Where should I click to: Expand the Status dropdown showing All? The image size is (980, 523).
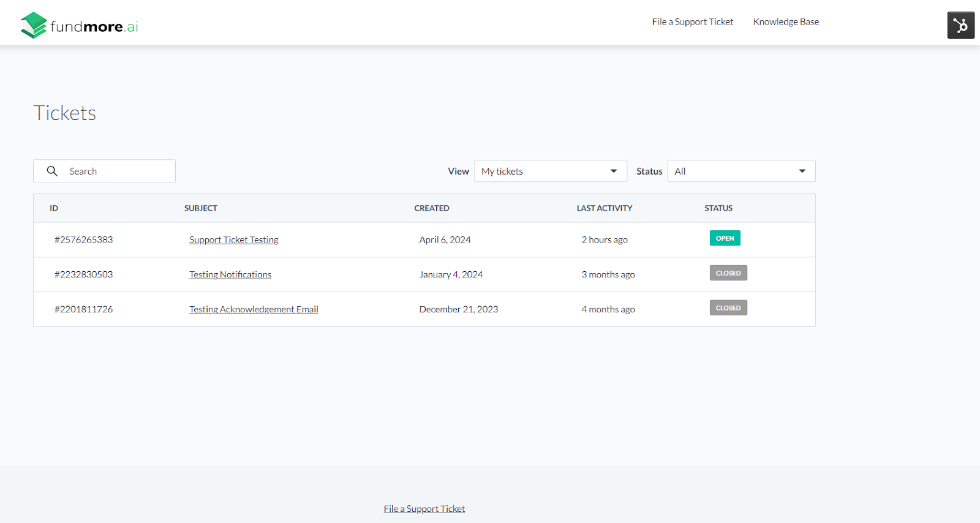click(x=741, y=171)
